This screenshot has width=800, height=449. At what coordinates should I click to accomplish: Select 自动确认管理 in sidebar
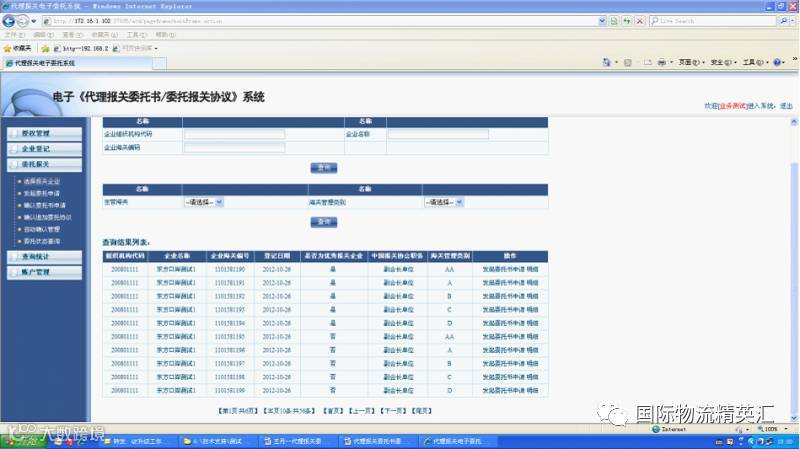[x=41, y=230]
